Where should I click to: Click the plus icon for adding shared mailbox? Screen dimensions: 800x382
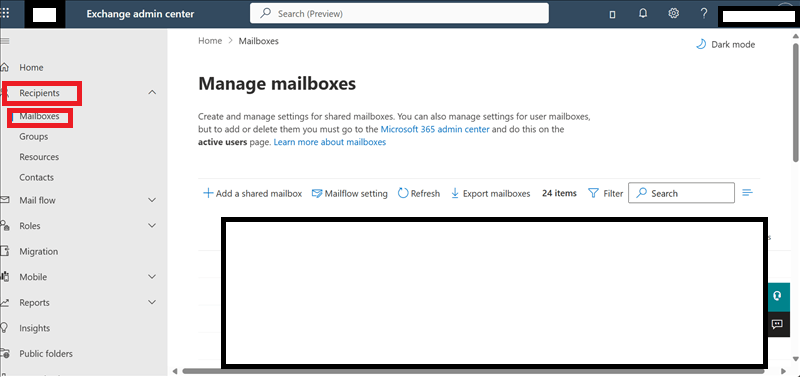(x=208, y=193)
